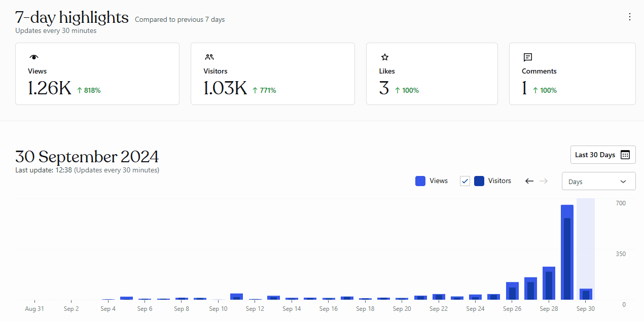Click the Views color swatch in legend
This screenshot has width=644, height=322.
(x=420, y=181)
